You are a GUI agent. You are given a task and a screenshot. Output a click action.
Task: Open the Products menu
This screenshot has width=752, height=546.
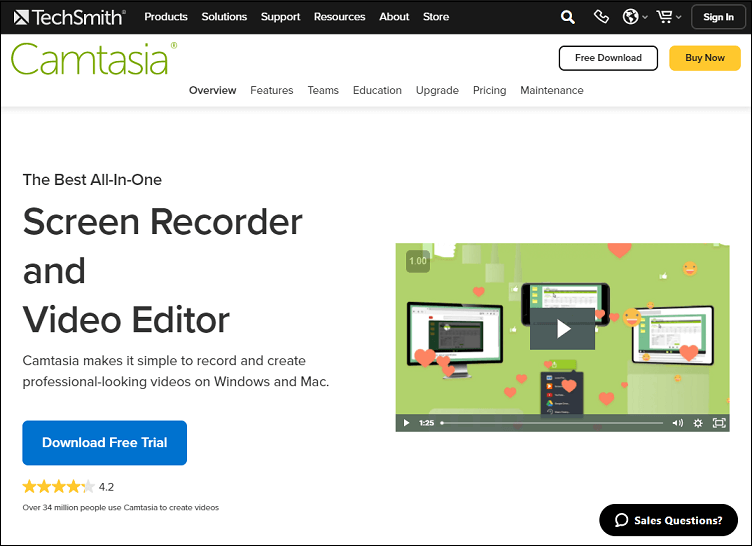[x=166, y=17]
